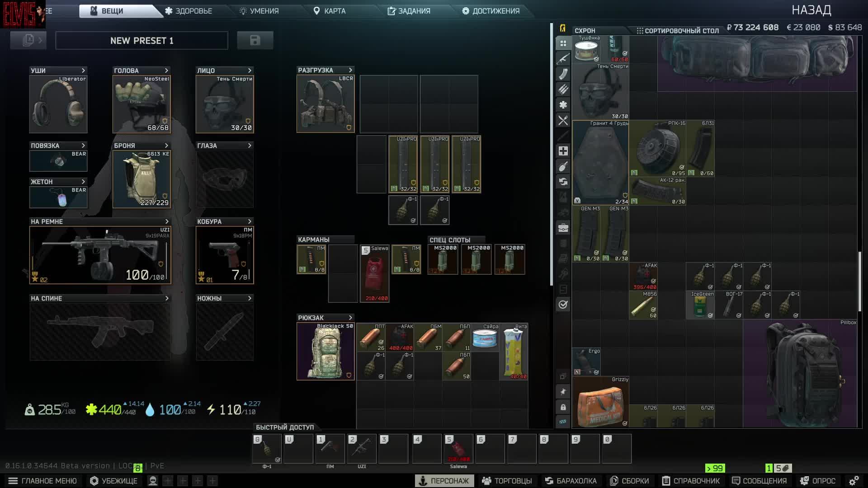Select the weapons filter in the stash sidebar
This screenshot has height=488, width=868.
click(x=563, y=58)
